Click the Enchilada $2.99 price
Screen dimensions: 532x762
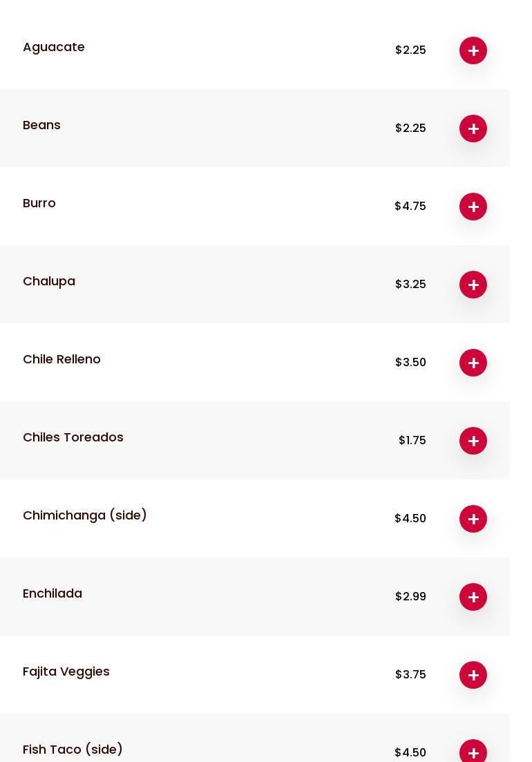click(410, 596)
